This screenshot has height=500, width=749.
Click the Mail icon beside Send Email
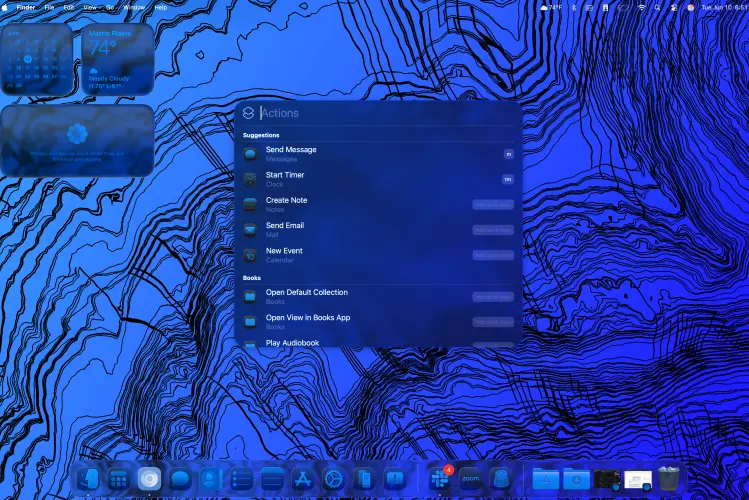[250, 230]
